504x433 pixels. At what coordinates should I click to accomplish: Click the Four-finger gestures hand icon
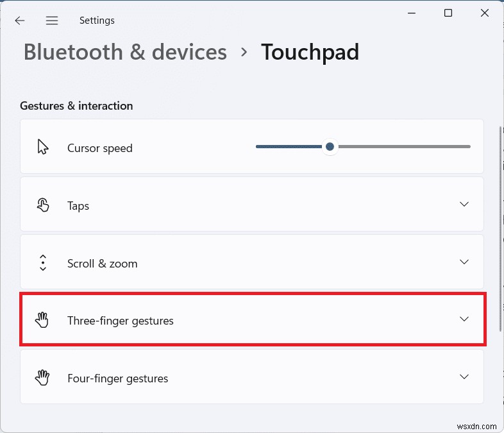[x=43, y=378]
